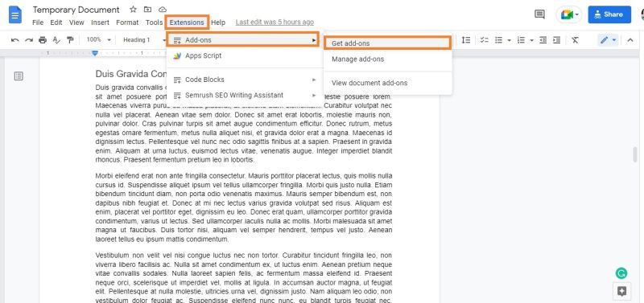The width and height of the screenshot is (644, 303).
Task: Select the Add-ons menu entry
Action: click(243, 39)
